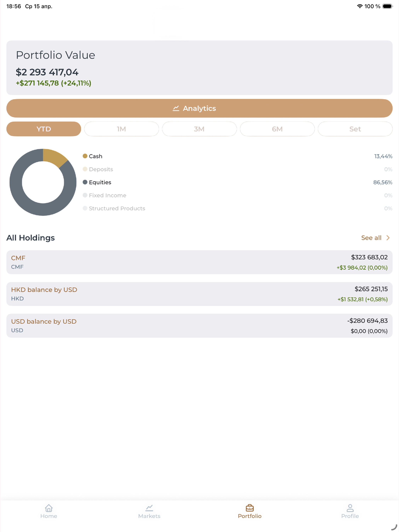Open USD balance by USD holding

pyautogui.click(x=199, y=326)
